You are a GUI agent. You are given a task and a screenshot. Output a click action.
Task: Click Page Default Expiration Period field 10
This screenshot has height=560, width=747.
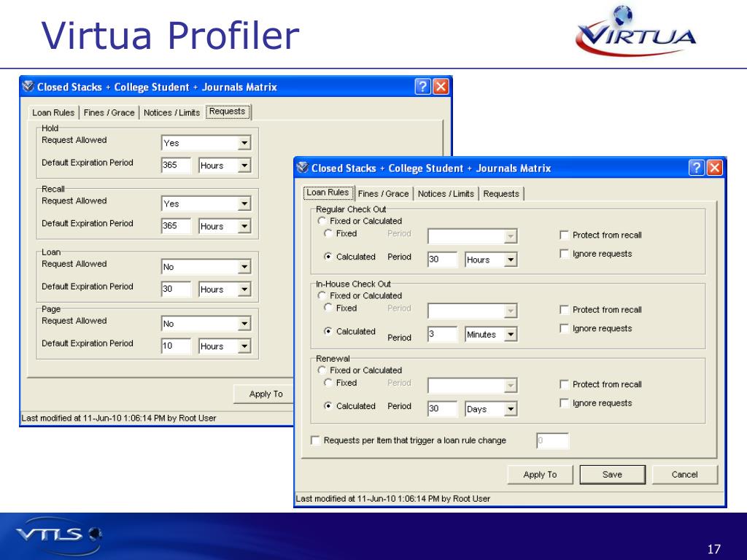pyautogui.click(x=176, y=346)
